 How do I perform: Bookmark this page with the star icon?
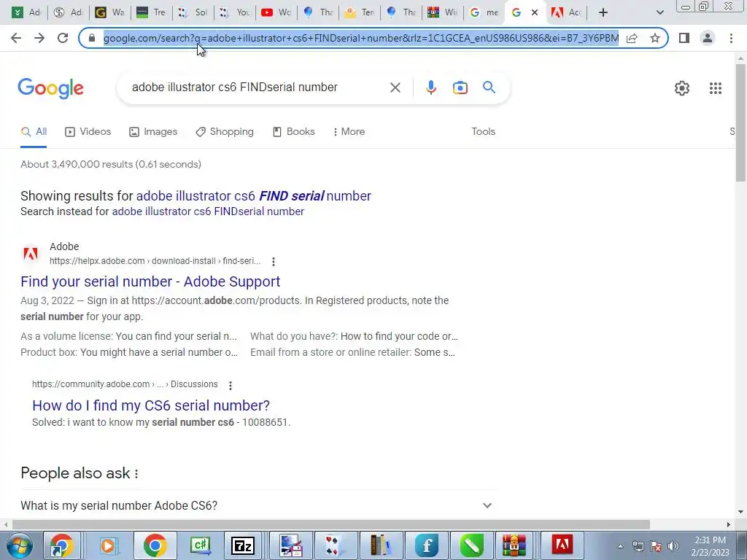pyautogui.click(x=655, y=38)
